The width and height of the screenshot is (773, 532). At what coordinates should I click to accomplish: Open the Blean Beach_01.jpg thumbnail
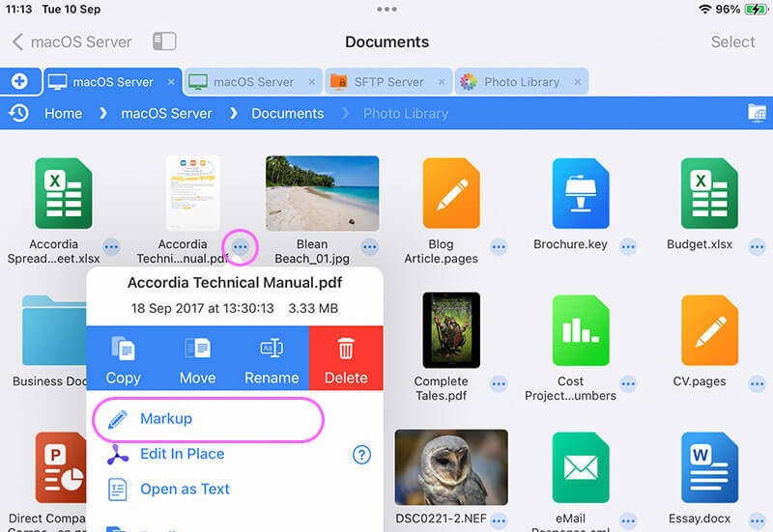[x=323, y=193]
